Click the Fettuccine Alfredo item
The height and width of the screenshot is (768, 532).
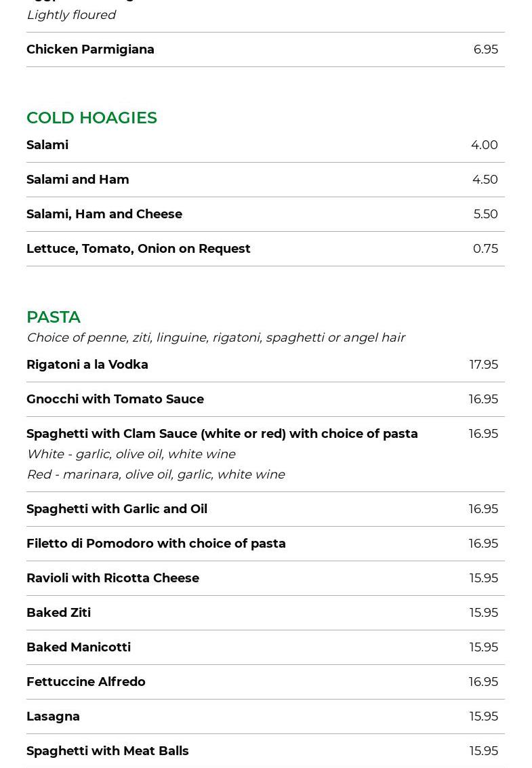tap(86, 682)
